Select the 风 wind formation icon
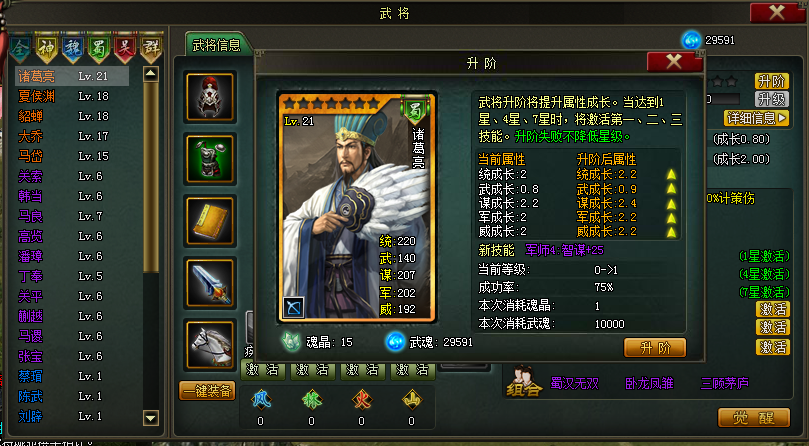The height and width of the screenshot is (446, 809). [x=261, y=399]
